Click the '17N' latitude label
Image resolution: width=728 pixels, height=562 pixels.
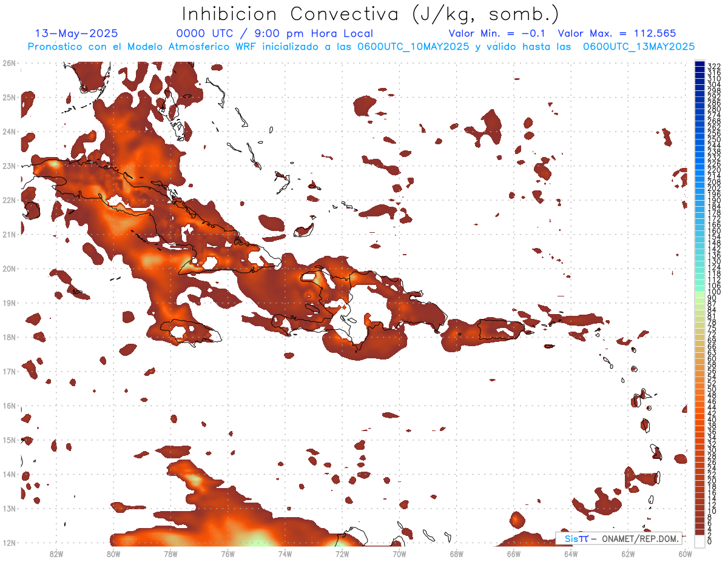(8, 371)
